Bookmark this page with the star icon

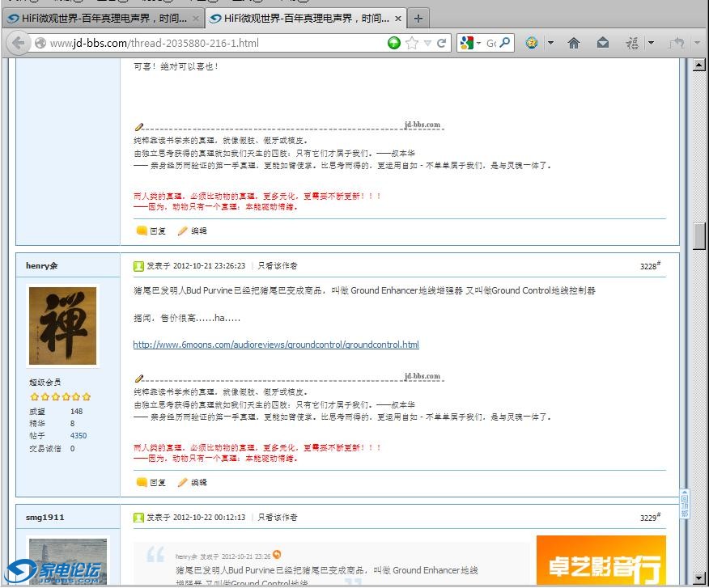point(412,43)
